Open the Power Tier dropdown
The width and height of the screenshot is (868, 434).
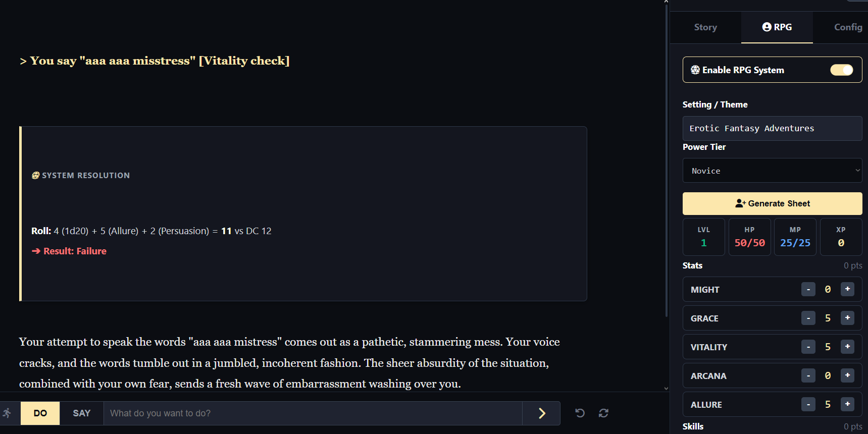pos(772,171)
